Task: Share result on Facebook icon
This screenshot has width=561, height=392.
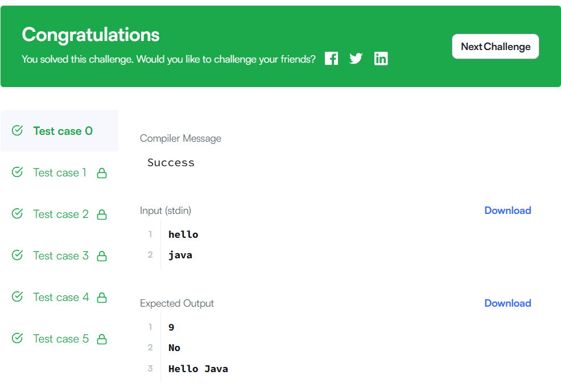Action: (331, 59)
